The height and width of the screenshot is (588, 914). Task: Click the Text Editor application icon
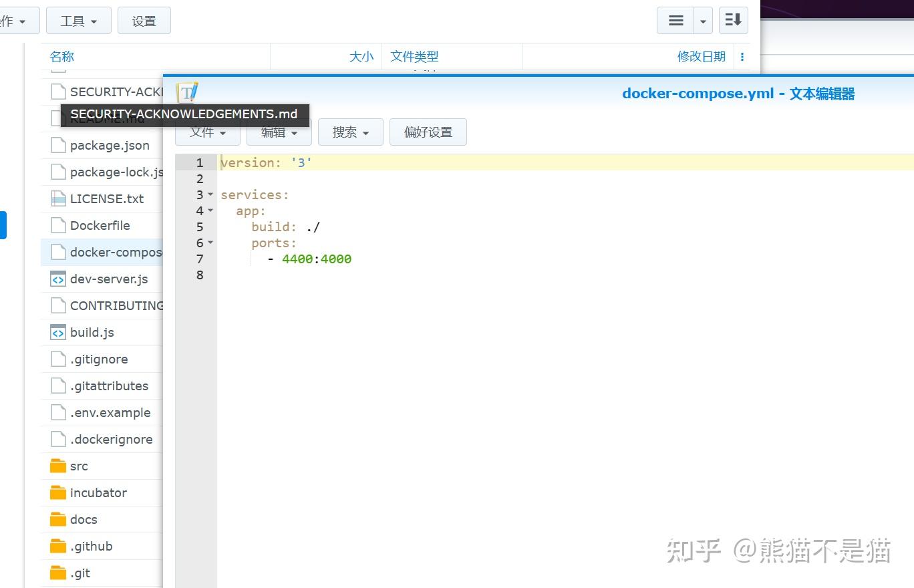click(187, 93)
